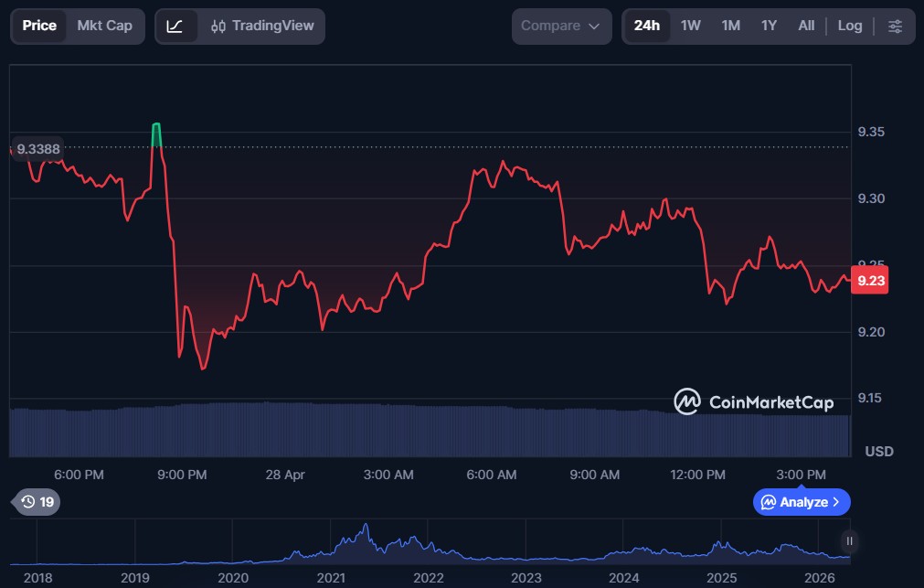Image resolution: width=924 pixels, height=588 pixels.
Task: Click the Analyze button
Action: click(802, 502)
